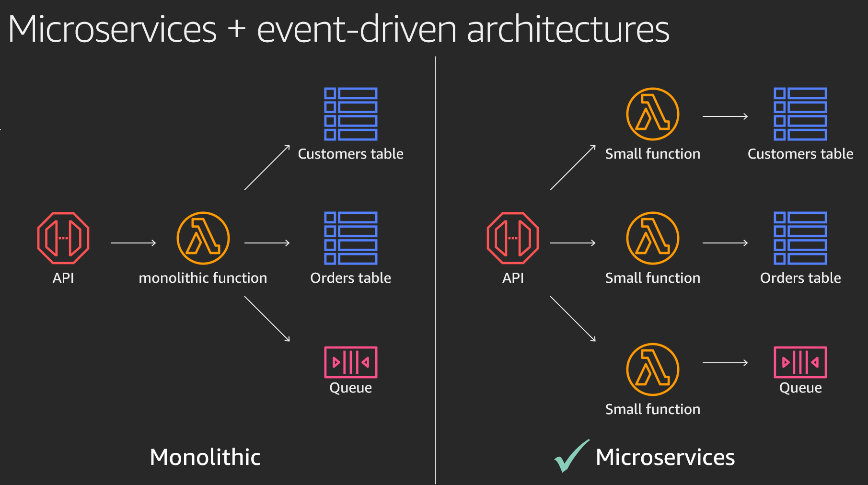868x485 pixels.
Task: Click 'Orders table' label in Microservices diagram
Action: 800,278
